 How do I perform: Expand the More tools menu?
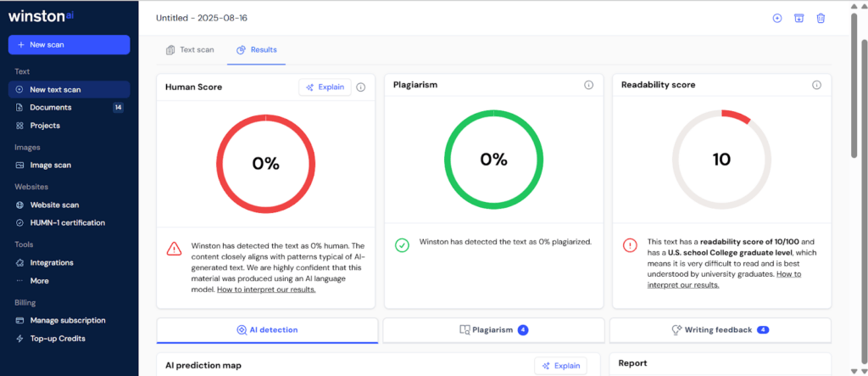coord(39,280)
